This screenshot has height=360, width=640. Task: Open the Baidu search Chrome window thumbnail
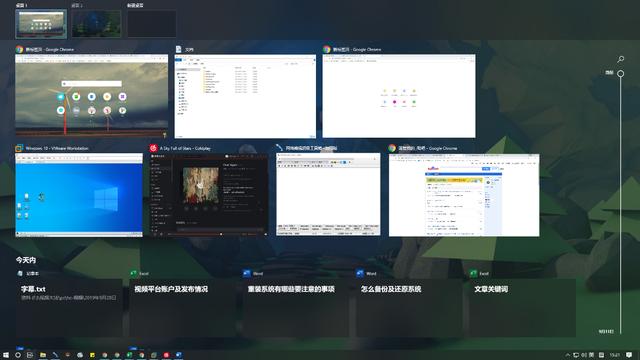464,195
